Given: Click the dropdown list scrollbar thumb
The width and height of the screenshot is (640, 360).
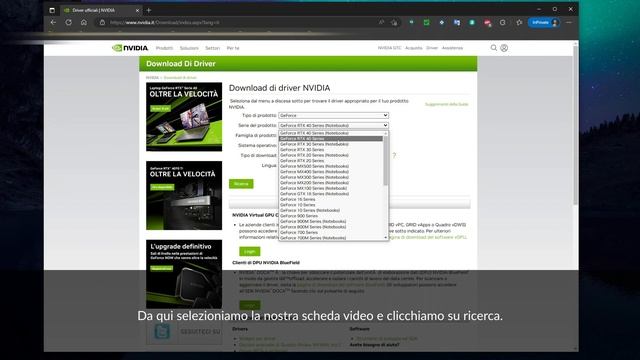Looking at the screenshot, I should pos(386,160).
